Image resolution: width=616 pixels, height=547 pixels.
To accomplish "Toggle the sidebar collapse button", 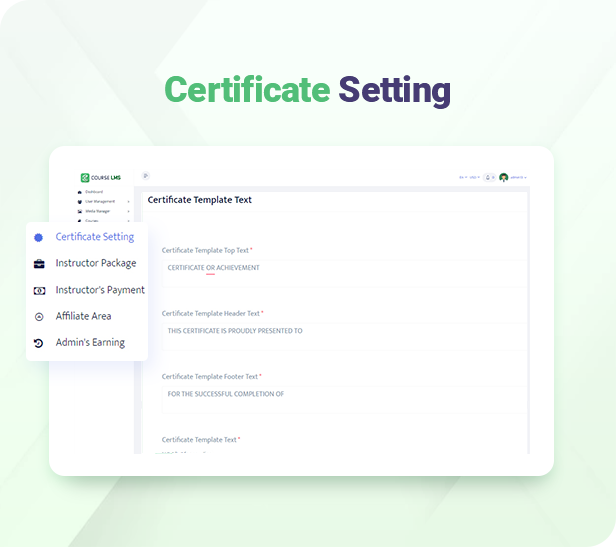I will click(145, 176).
